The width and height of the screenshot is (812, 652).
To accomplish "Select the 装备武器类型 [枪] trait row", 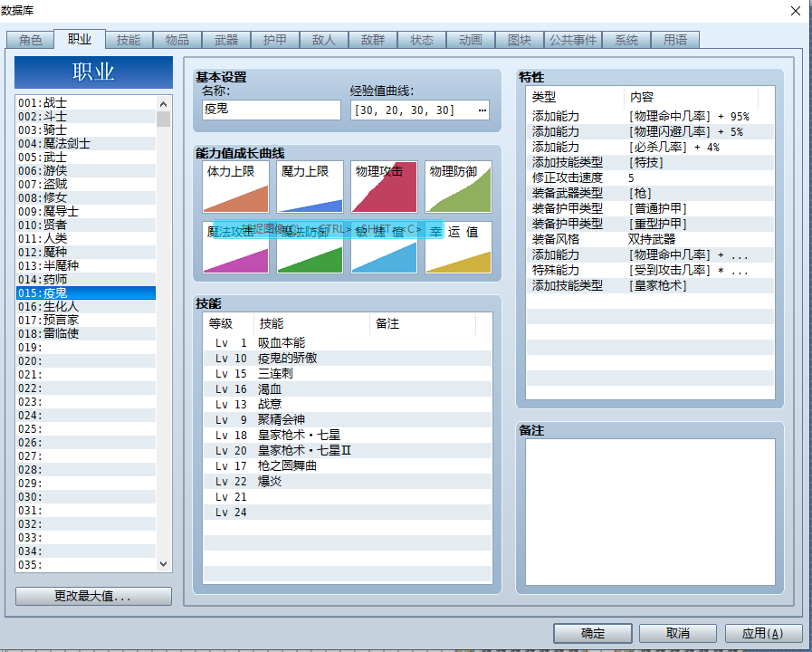I will 650,193.
